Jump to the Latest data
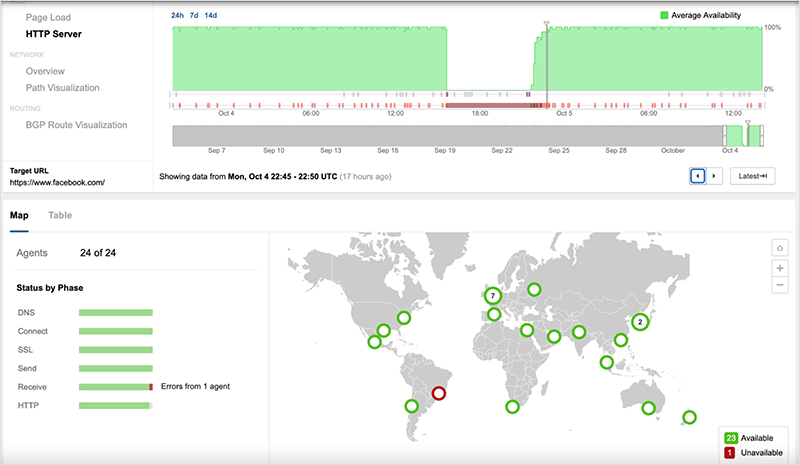 749,176
